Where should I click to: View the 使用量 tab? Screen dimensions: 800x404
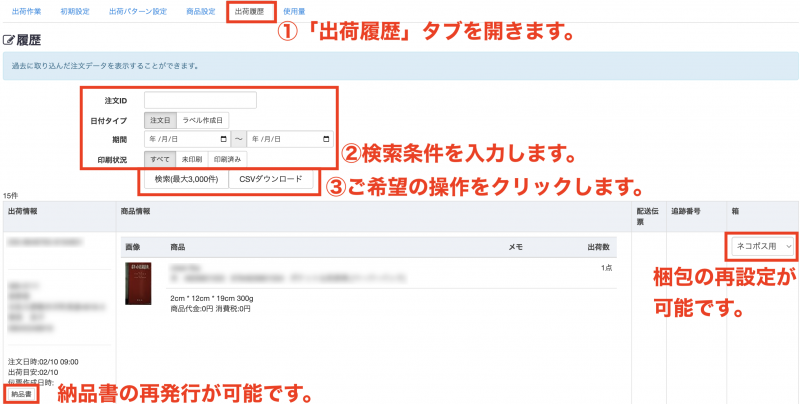pos(294,11)
